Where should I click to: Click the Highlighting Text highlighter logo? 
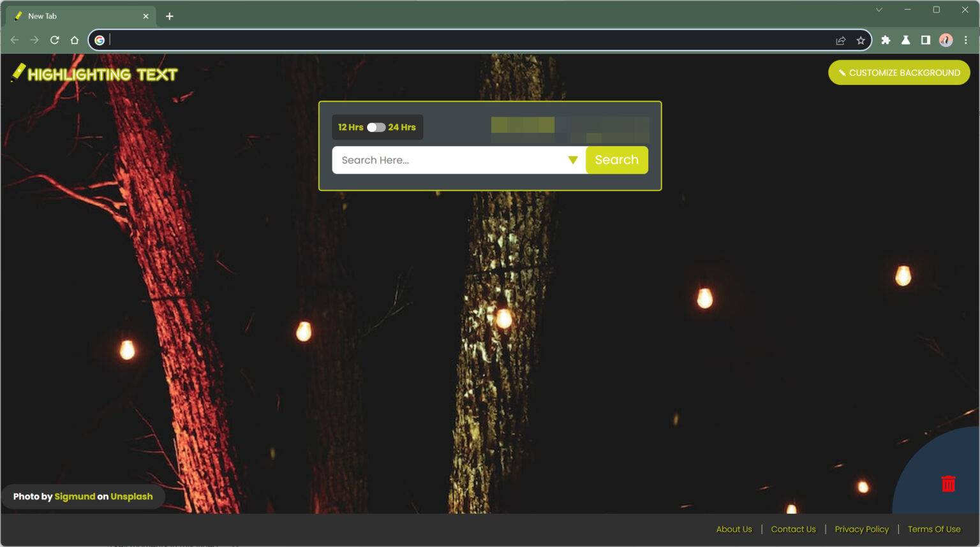pyautogui.click(x=19, y=72)
